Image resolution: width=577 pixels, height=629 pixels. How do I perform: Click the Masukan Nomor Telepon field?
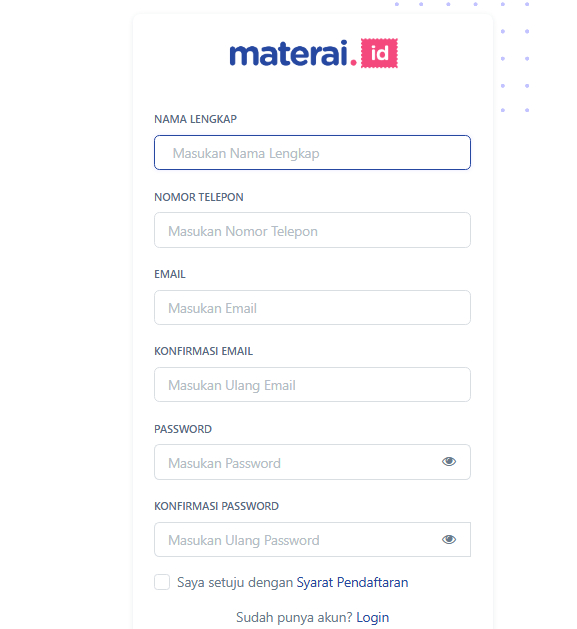(312, 230)
